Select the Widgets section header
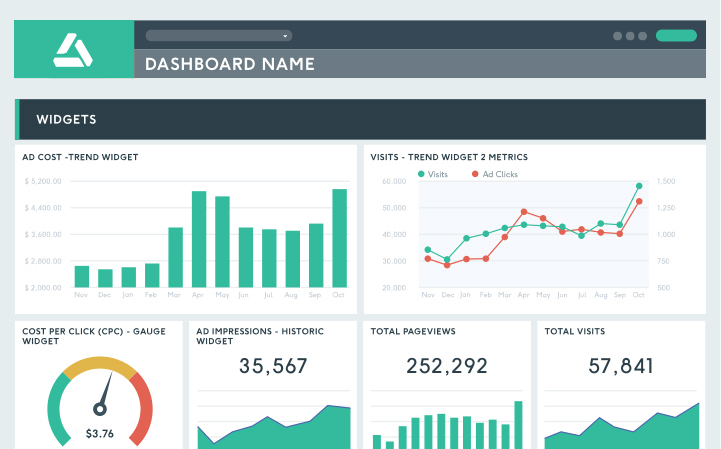The image size is (721, 449). (66, 119)
